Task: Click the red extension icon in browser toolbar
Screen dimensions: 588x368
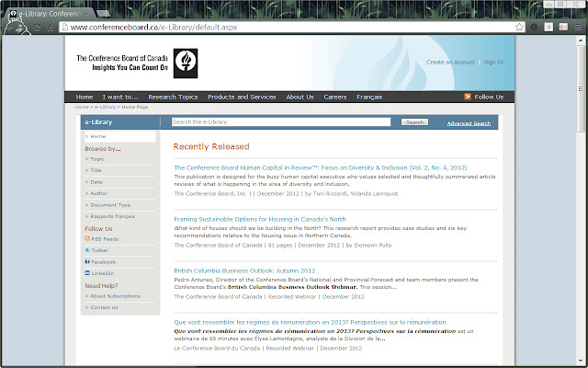Action: click(x=563, y=27)
